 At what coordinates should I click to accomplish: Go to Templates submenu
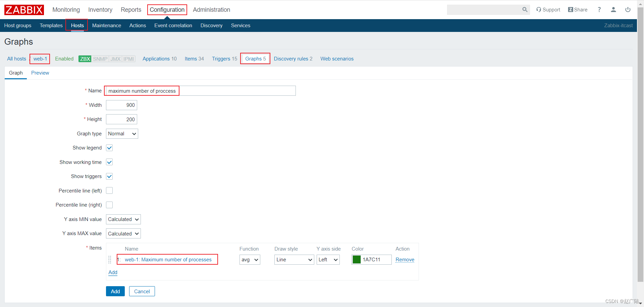pyautogui.click(x=51, y=26)
